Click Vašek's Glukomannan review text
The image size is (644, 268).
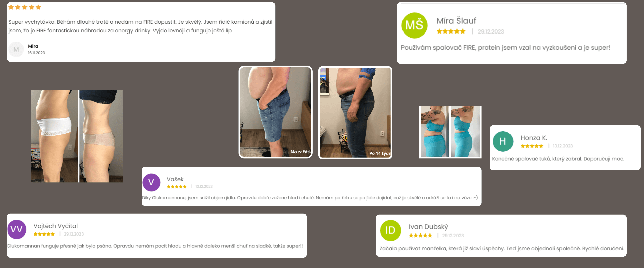(310, 198)
